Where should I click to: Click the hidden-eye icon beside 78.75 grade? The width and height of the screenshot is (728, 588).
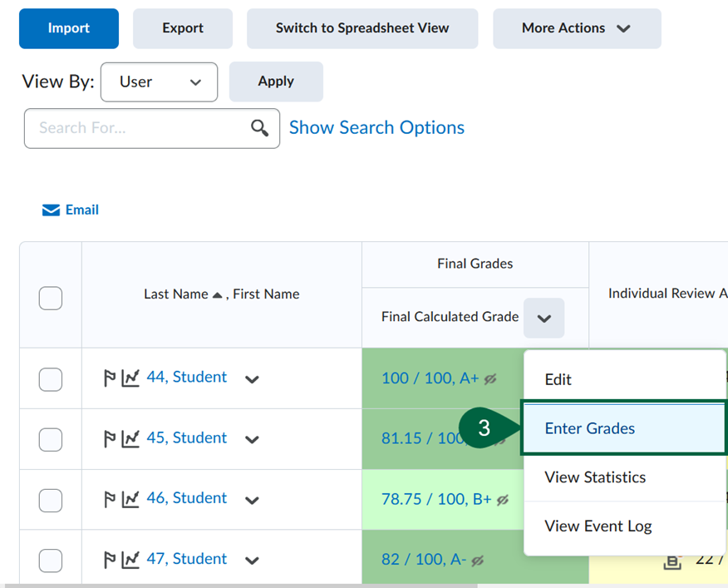pyautogui.click(x=500, y=500)
